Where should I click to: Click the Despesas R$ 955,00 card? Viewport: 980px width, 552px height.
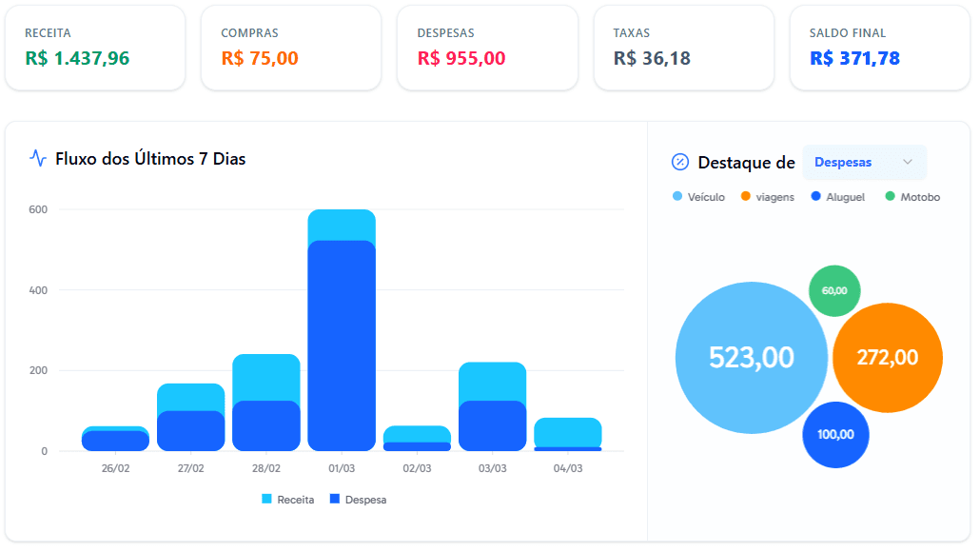(487, 48)
